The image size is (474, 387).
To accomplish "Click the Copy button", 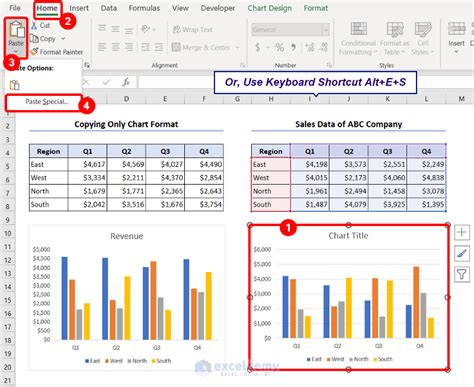I will point(43,39).
